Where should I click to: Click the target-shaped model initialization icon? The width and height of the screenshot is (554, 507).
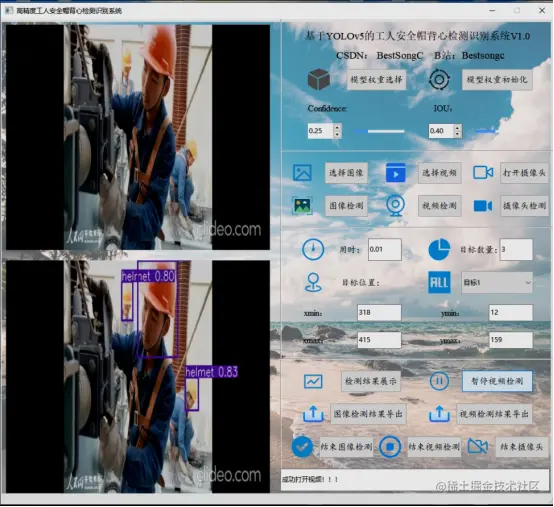coord(439,79)
